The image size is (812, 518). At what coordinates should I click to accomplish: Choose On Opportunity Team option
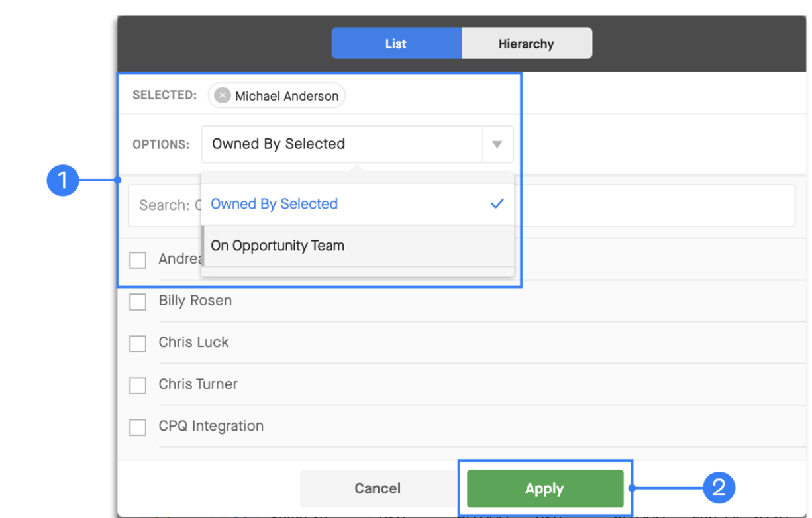click(358, 246)
